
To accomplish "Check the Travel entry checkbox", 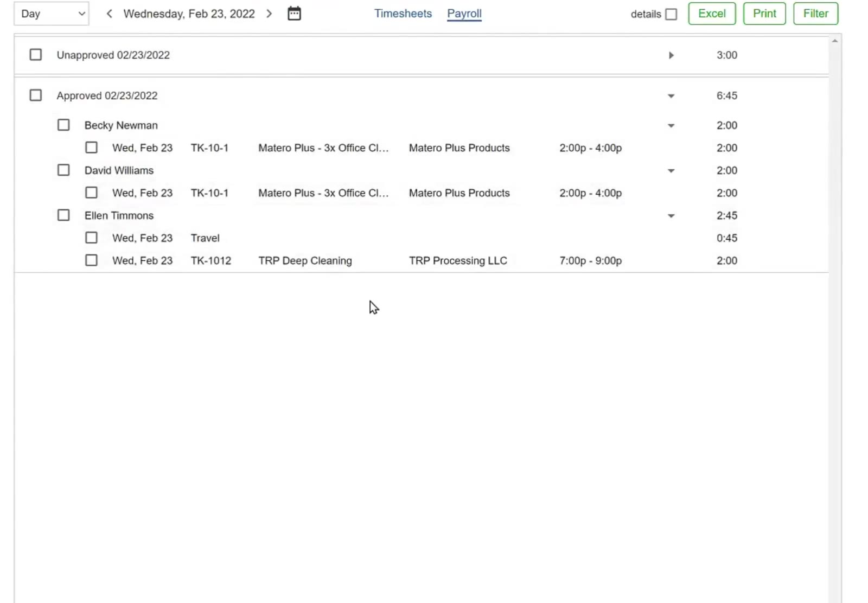I will (x=91, y=238).
